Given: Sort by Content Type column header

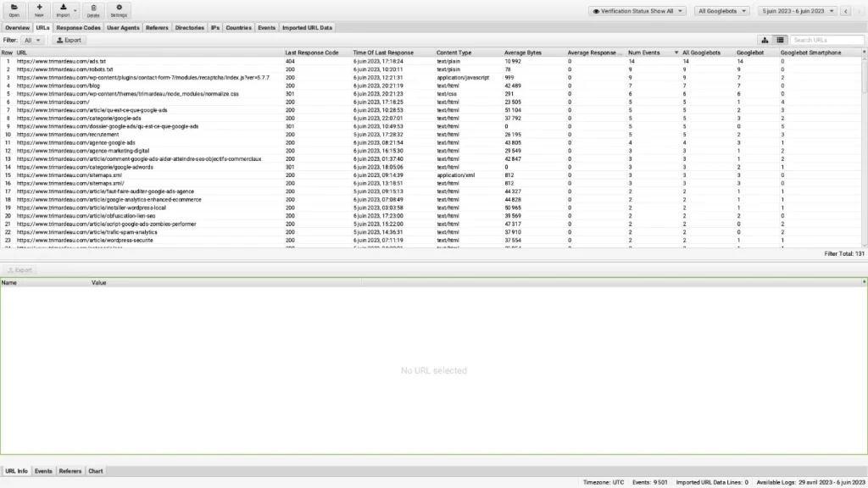Looking at the screenshot, I should click(x=469, y=53).
